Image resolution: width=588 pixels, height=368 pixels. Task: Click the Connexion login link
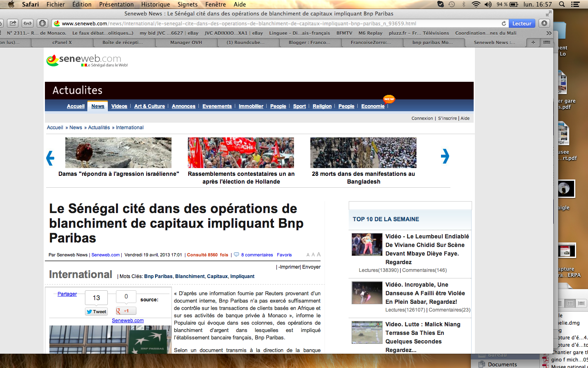[x=422, y=118]
